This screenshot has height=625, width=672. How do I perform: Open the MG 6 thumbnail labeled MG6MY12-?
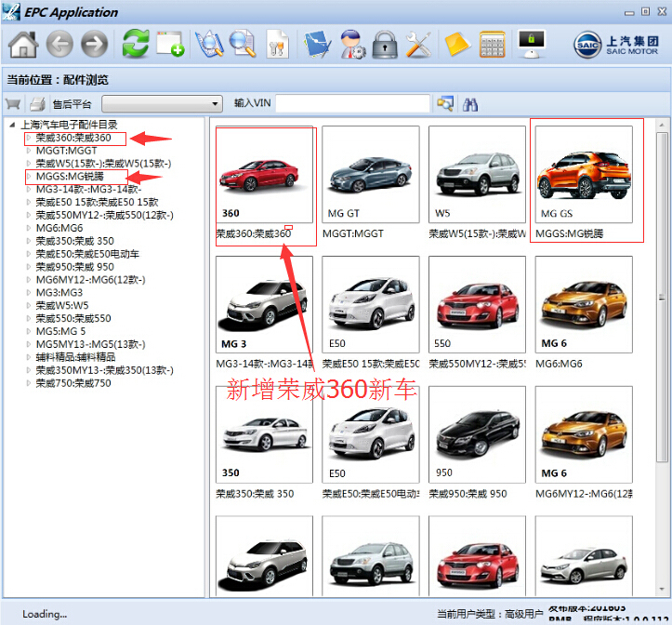(x=584, y=434)
